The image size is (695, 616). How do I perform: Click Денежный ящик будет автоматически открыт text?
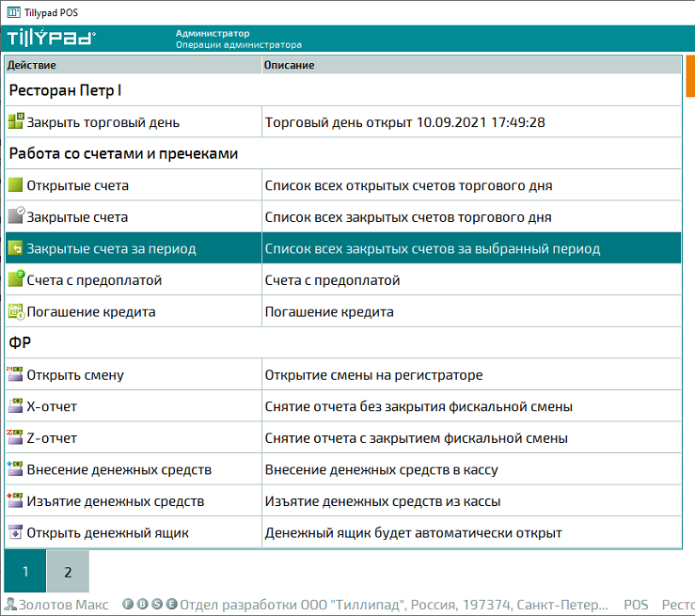413,532
